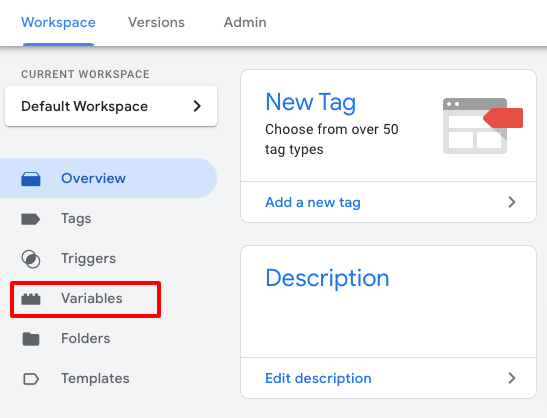Screen dimensions: 547x418
Task: Click 'Choose from over 50 tag types' text
Action: pyautogui.click(x=332, y=139)
